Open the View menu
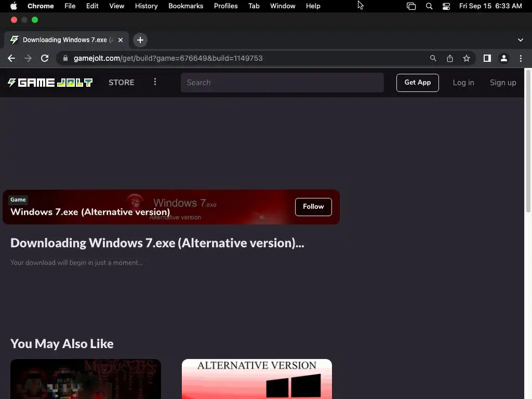 [x=116, y=6]
